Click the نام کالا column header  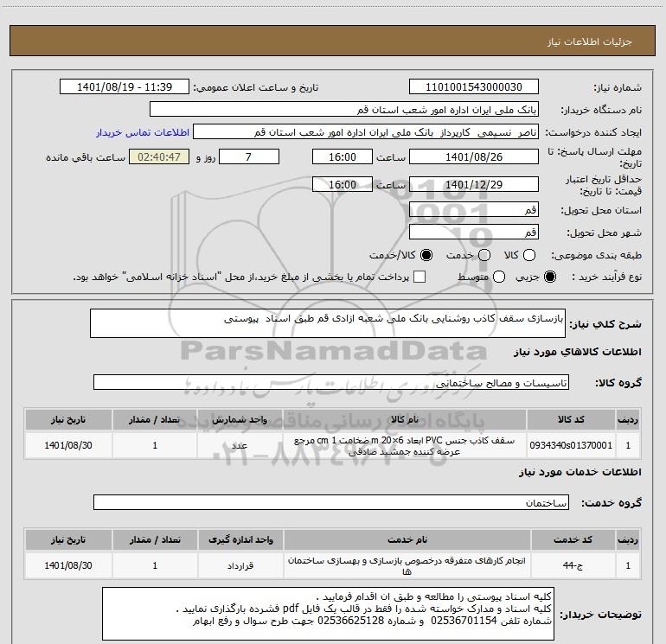pyautogui.click(x=405, y=420)
